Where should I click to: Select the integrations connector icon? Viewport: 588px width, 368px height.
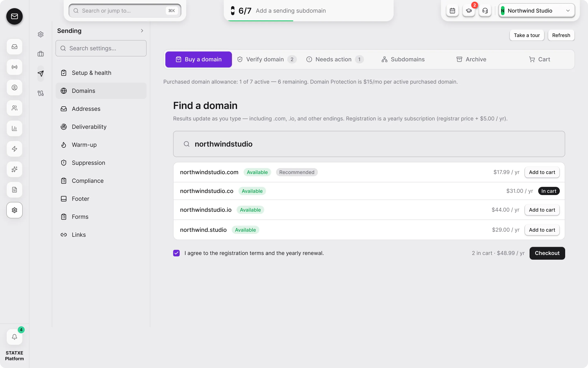tap(41, 93)
